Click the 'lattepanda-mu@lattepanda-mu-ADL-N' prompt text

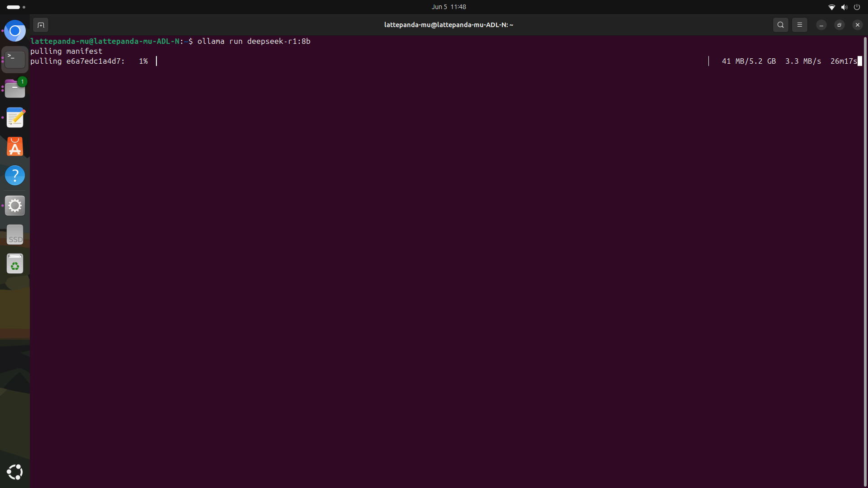105,41
